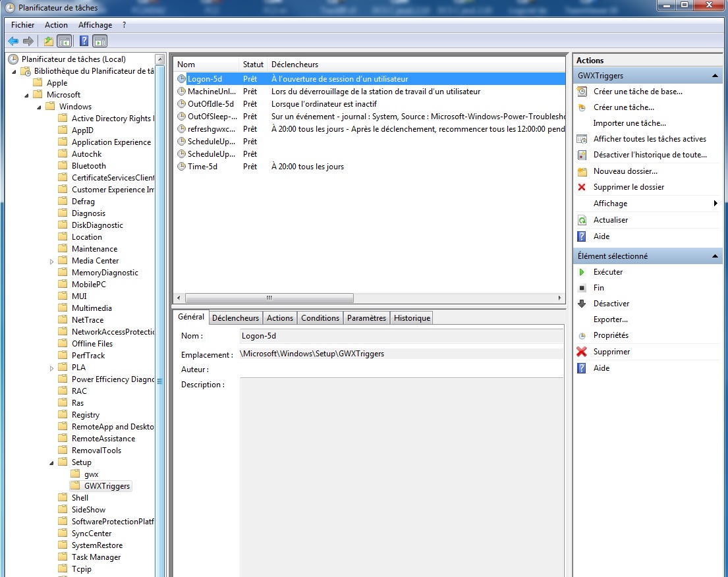Click the Actualiser refresh icon
The image size is (728, 577).
(x=582, y=220)
